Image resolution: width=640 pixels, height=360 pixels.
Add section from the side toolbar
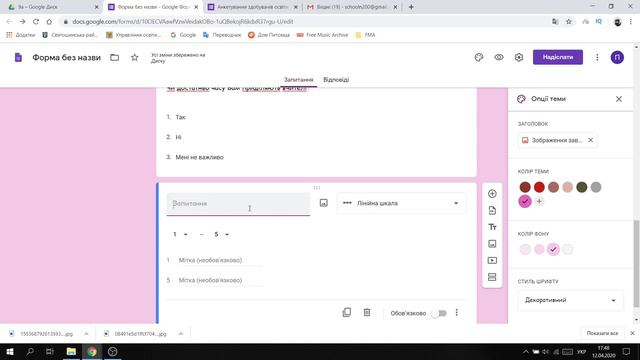[492, 277]
